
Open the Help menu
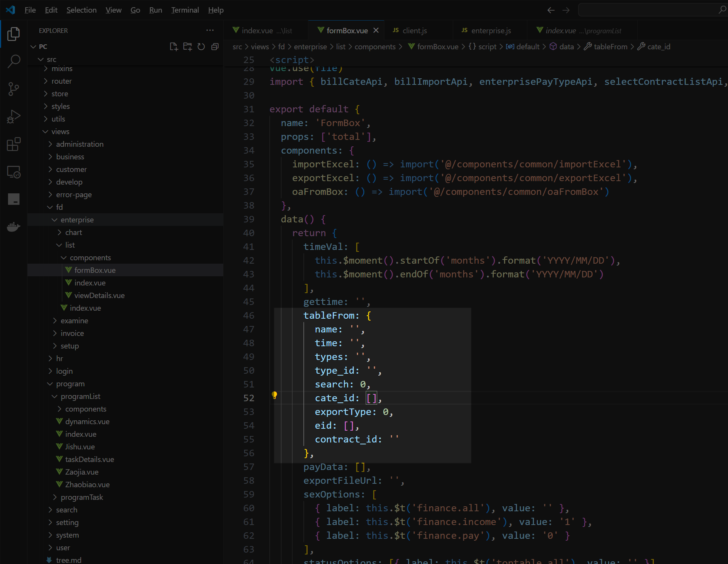[x=216, y=10]
